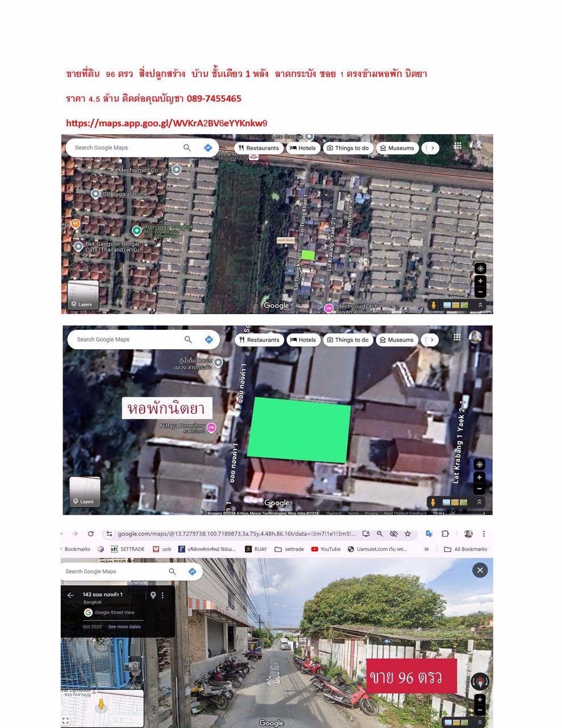Image resolution: width=562 pixels, height=728 pixels.
Task: Click the Nittaya Dormitory pin marker
Action: pyautogui.click(x=211, y=427)
